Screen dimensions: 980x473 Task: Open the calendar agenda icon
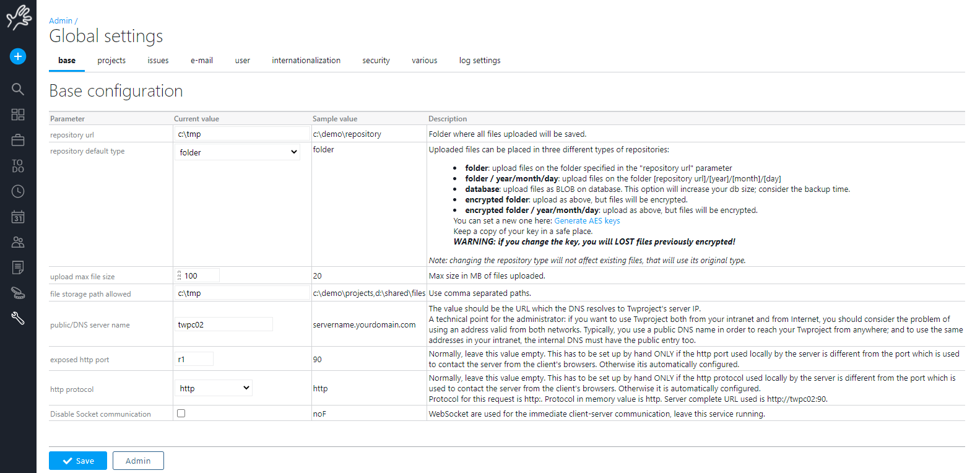pos(18,217)
